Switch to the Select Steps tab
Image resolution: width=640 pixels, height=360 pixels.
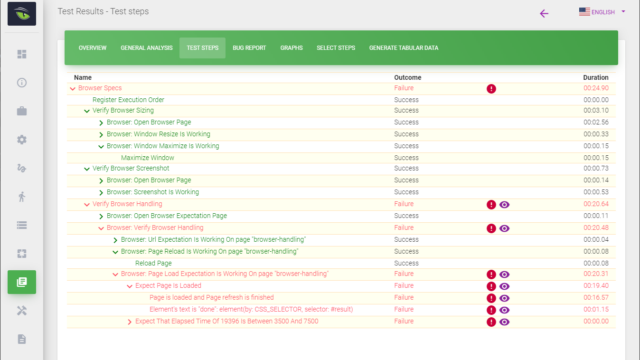[x=336, y=48]
